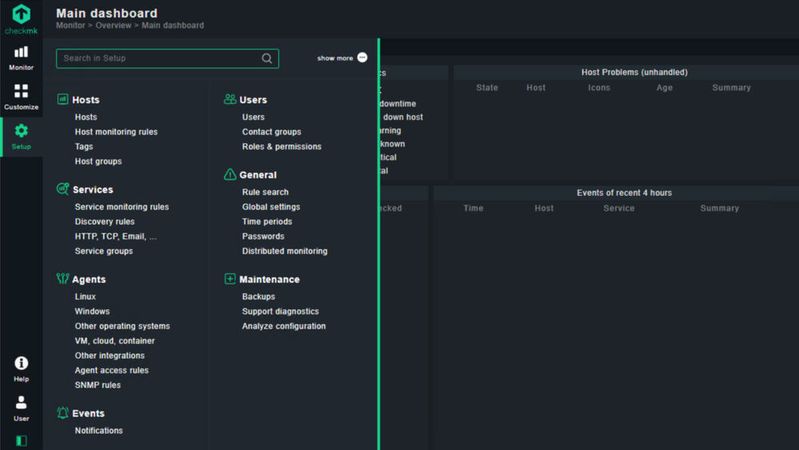
Task: Open Service monitoring rules
Action: click(122, 207)
